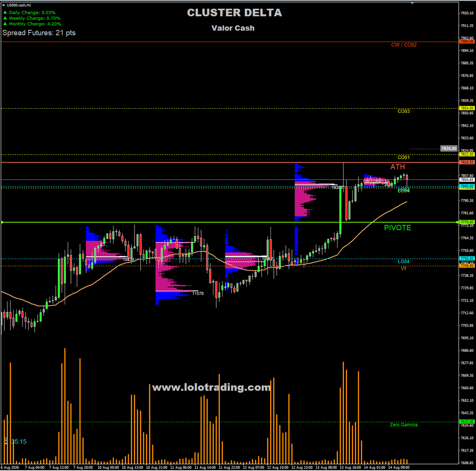476x471 pixels.
Task: Click the Weekly Change: 0.70% text
Action: (35, 18)
